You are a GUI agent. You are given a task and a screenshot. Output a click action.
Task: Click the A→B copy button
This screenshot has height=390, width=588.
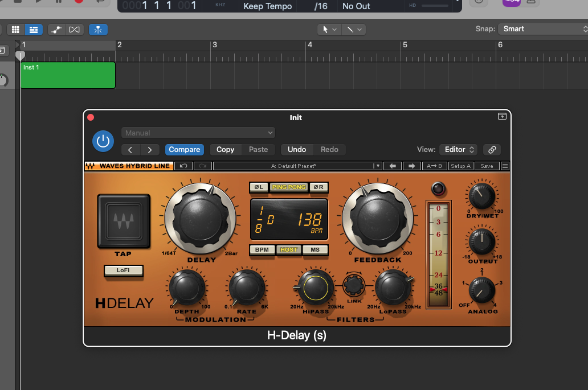pos(434,166)
